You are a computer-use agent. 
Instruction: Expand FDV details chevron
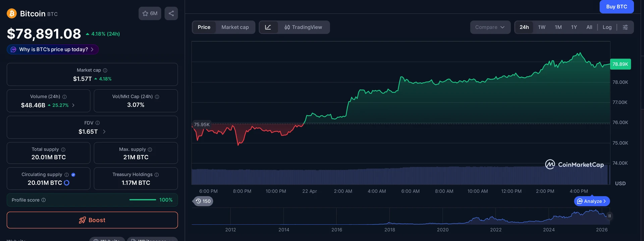click(x=104, y=132)
